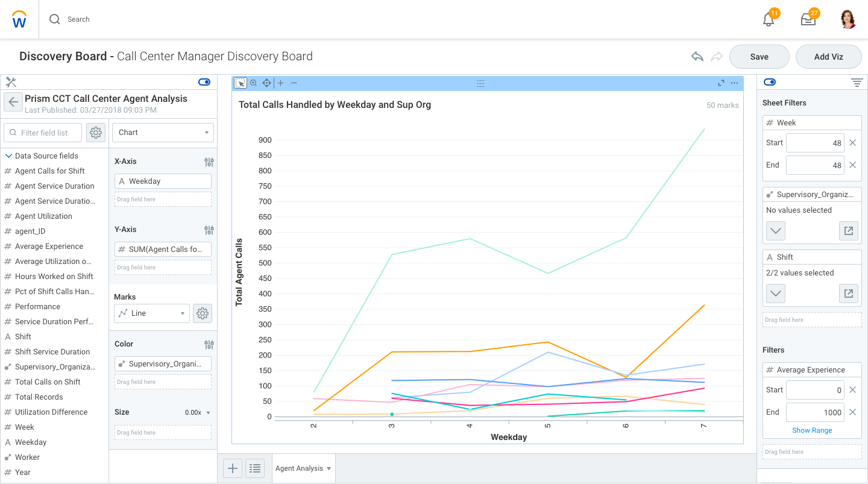Click the Show Range link
This screenshot has height=484, width=868.
coord(812,430)
